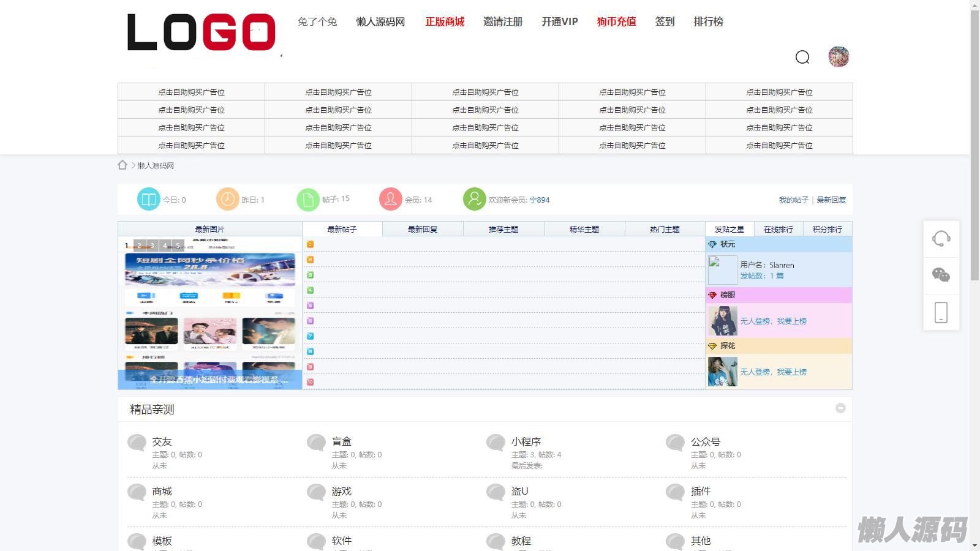Switch to the 最新回复 tab
980x551 pixels.
[423, 229]
